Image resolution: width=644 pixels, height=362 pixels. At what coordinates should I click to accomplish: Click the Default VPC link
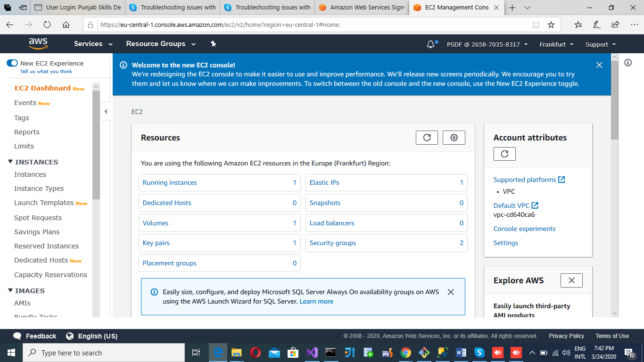click(516, 206)
